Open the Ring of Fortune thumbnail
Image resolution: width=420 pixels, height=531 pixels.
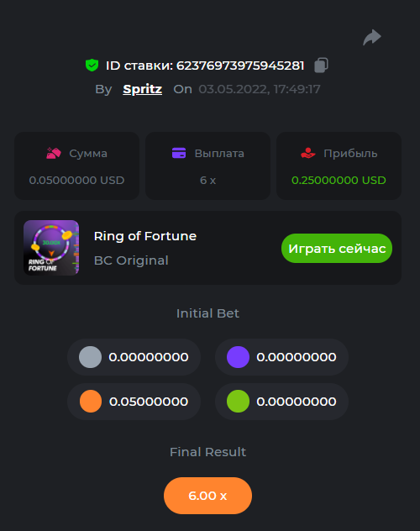[x=51, y=248]
